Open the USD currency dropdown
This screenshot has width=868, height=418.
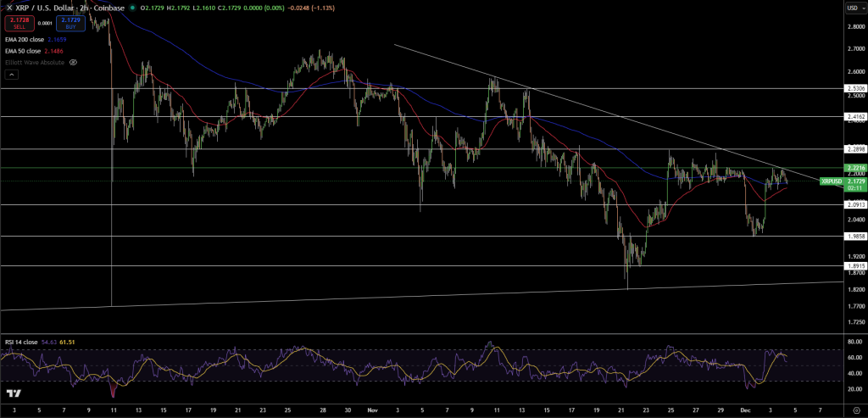[x=854, y=8]
